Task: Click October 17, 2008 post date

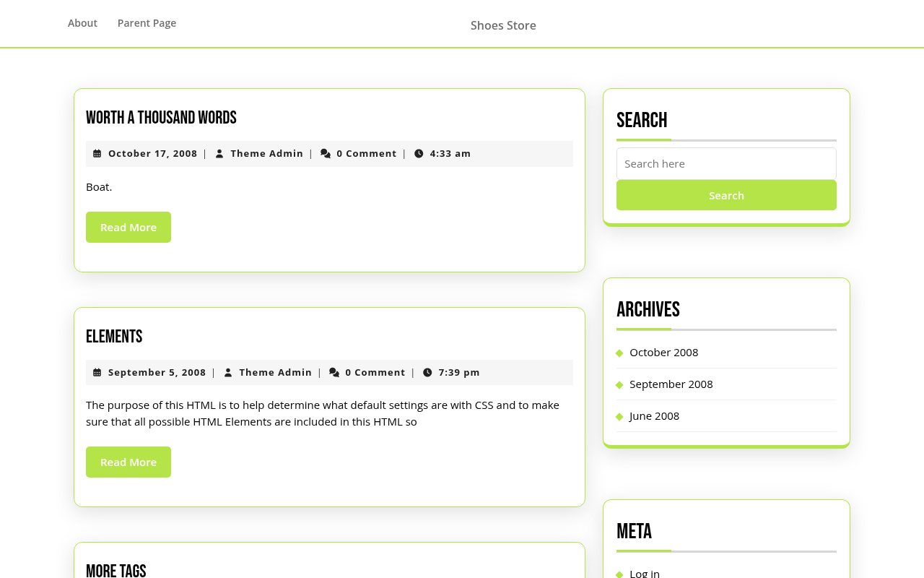Action: tap(152, 154)
